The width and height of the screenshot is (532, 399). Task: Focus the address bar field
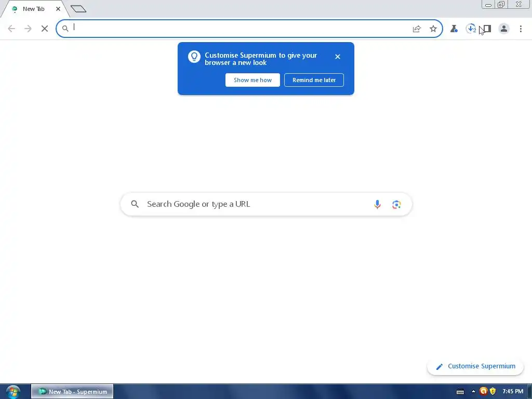249,29
